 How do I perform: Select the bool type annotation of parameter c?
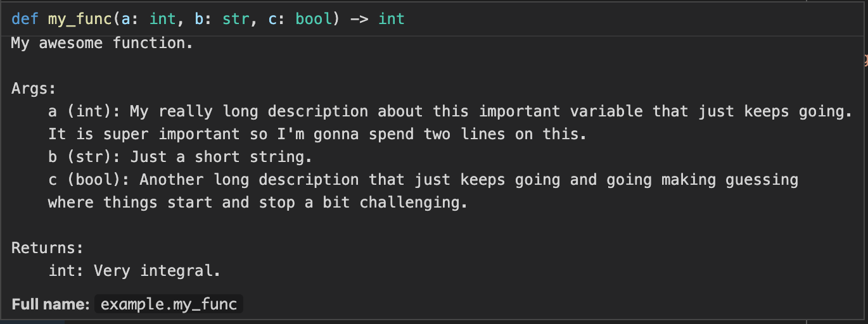313,19
